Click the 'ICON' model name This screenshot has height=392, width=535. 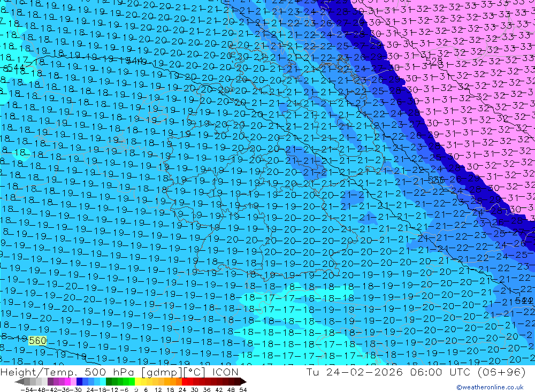coord(225,372)
